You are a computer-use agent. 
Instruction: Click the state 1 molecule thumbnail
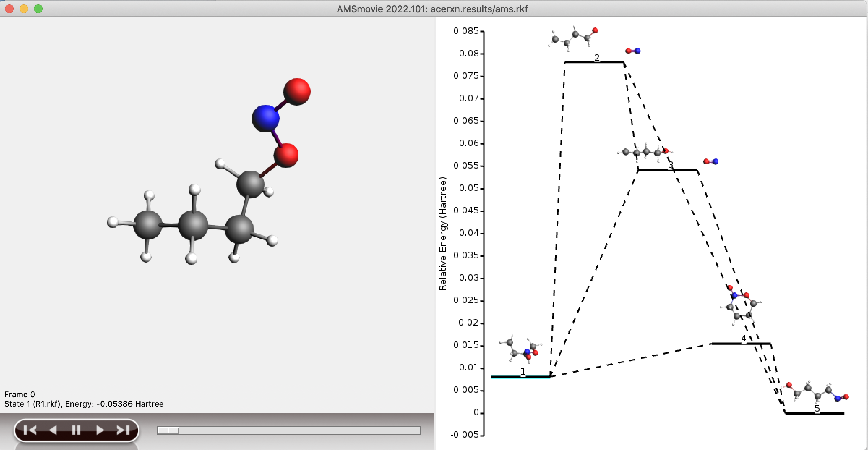521,349
